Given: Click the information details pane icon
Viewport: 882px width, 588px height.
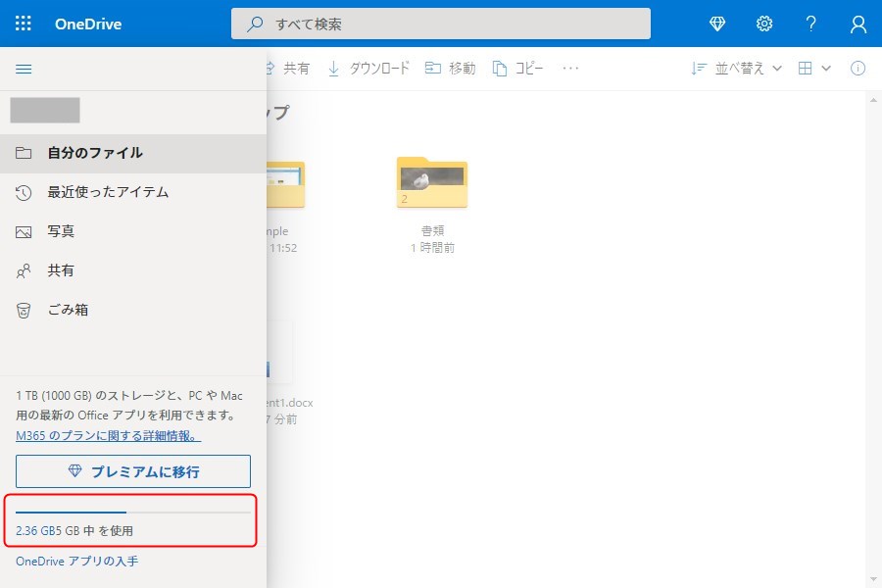Looking at the screenshot, I should tap(857, 69).
